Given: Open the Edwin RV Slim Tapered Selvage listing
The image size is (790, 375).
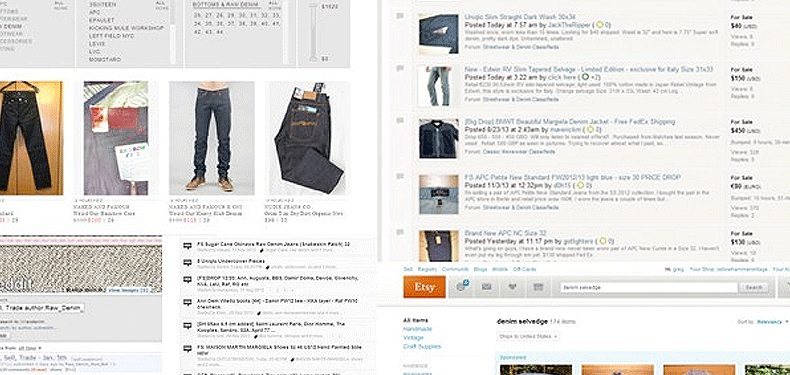Looking at the screenshot, I should pos(589,69).
